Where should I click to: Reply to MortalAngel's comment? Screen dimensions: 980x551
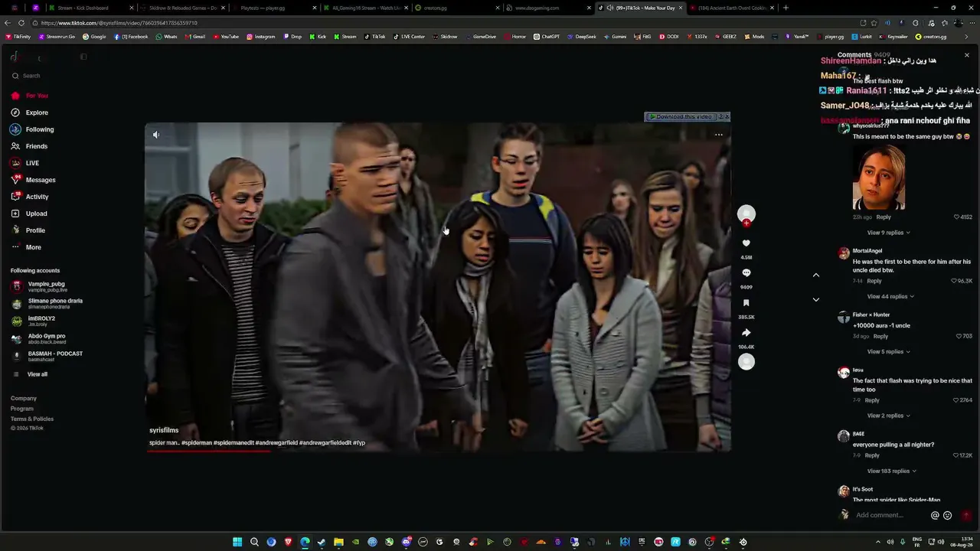tap(874, 281)
